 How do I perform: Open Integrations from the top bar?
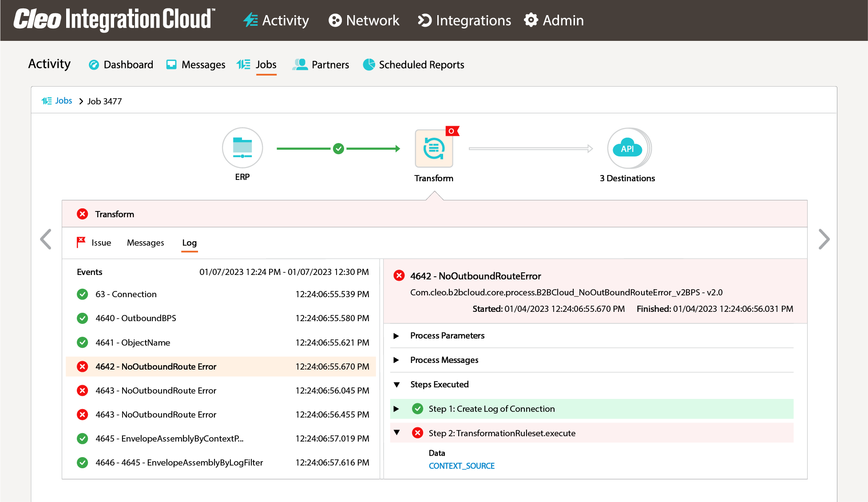[x=464, y=20]
